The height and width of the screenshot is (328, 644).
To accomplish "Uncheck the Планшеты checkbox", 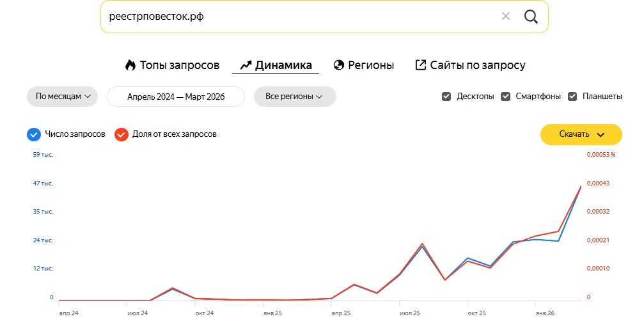I will pyautogui.click(x=572, y=97).
